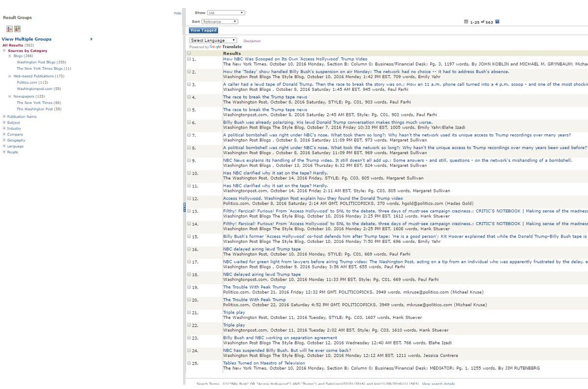The height and width of the screenshot is (389, 588).
Task: Filter by Politico.com (113)
Action: pos(32,82)
